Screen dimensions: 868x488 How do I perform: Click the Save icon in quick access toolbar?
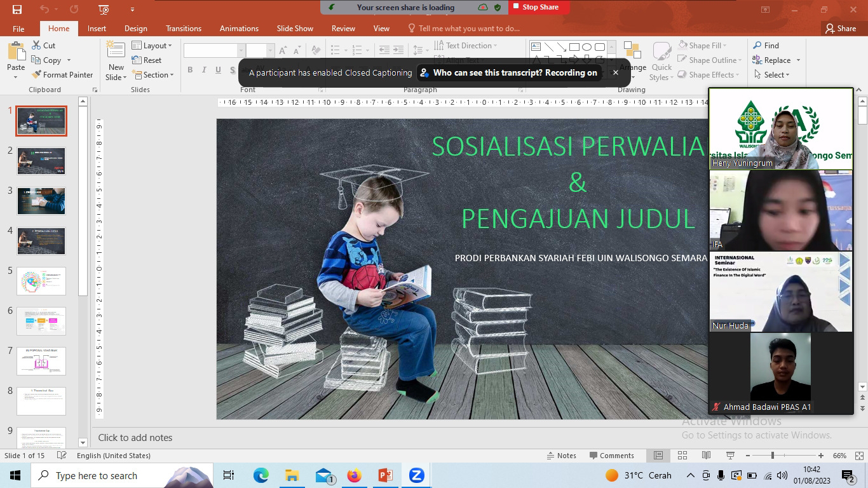[x=17, y=9]
